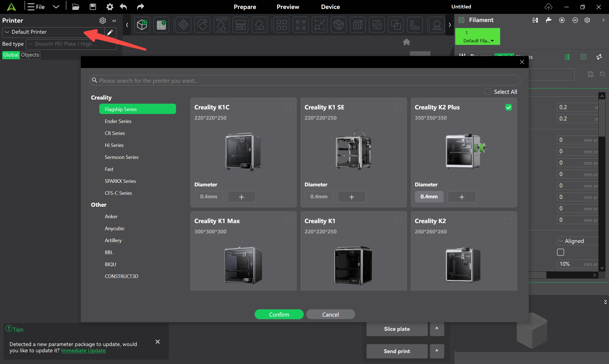Switch to the Prepare tab

(x=245, y=7)
